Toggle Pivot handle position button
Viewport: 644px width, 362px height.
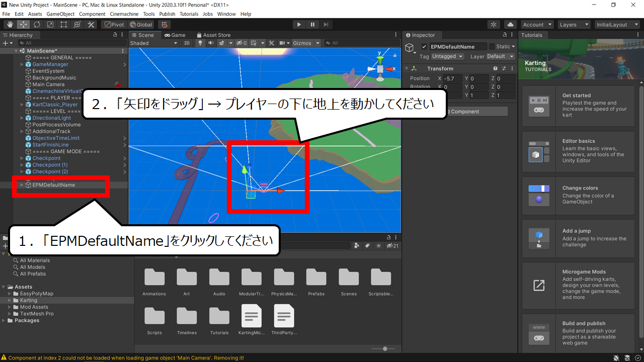click(114, 24)
